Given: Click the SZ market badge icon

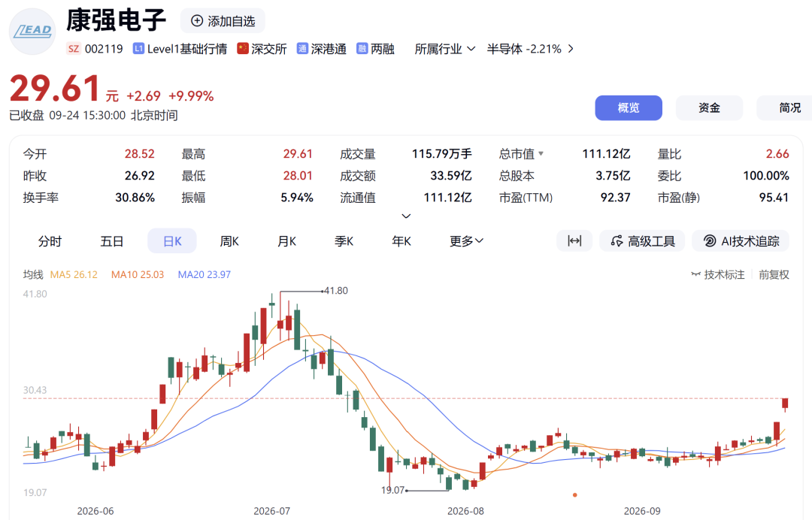Looking at the screenshot, I should coord(74,49).
